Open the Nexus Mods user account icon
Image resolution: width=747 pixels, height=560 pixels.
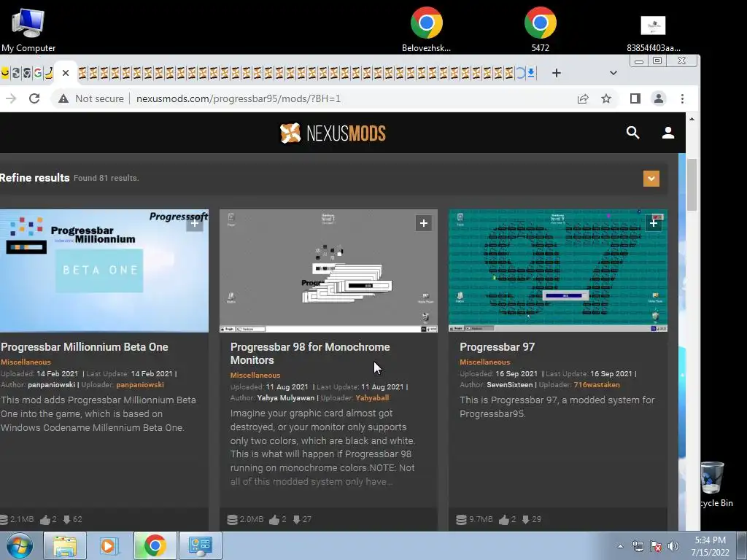click(x=668, y=133)
